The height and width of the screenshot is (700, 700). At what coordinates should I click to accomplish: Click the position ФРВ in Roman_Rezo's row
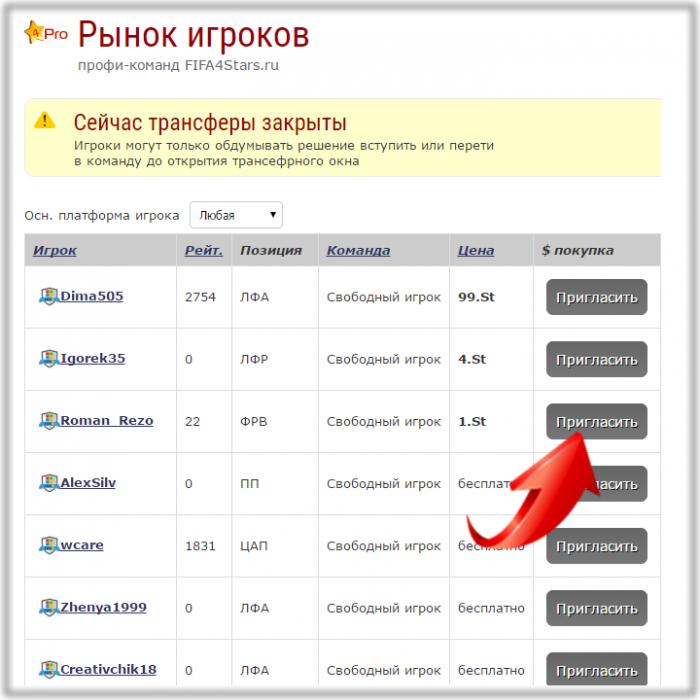pyautogui.click(x=254, y=421)
